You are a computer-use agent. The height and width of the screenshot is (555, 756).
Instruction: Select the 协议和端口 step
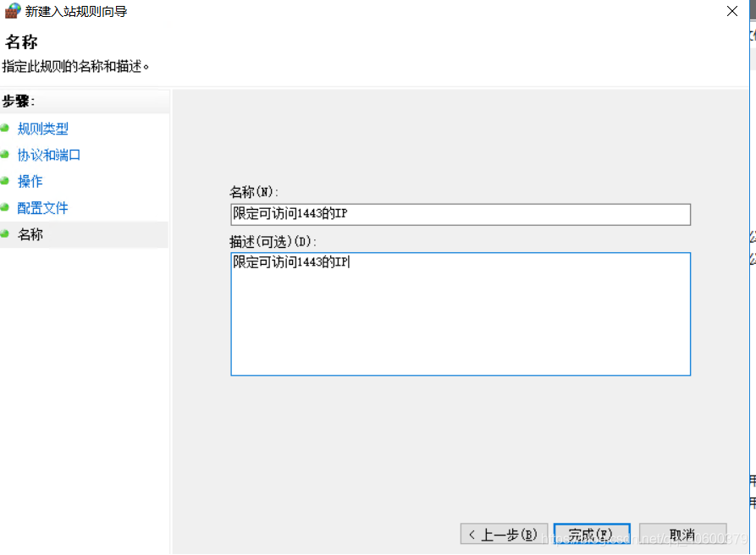click(x=48, y=155)
